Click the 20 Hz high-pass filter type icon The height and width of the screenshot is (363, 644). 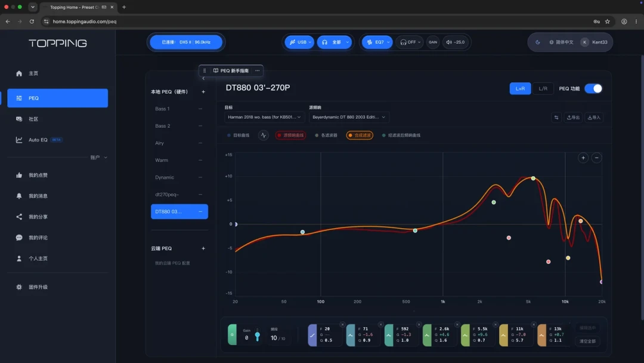click(x=312, y=335)
